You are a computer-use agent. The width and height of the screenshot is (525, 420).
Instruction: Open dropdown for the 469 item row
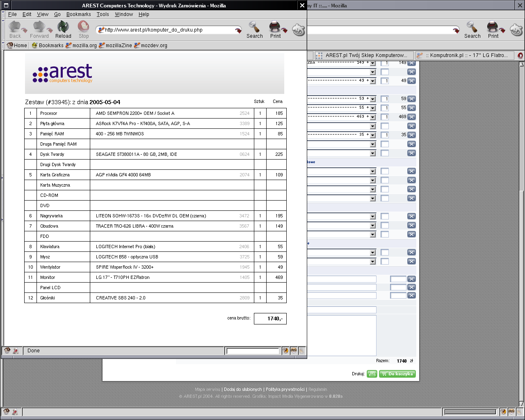click(x=372, y=117)
